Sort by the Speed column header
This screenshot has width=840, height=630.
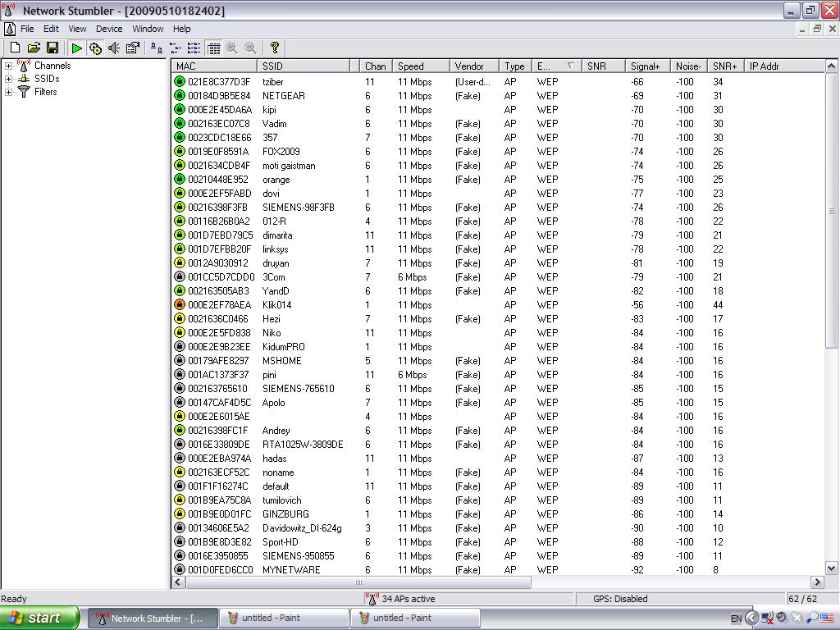point(421,66)
